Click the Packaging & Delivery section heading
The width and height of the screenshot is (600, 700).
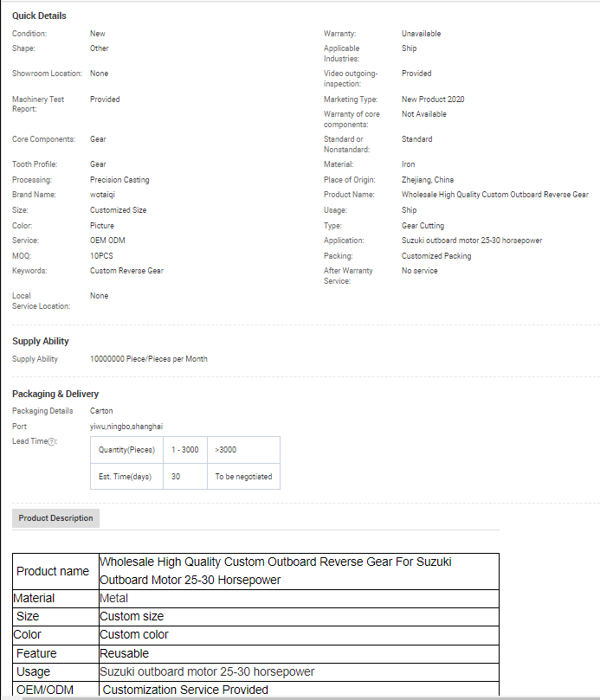pyautogui.click(x=55, y=394)
